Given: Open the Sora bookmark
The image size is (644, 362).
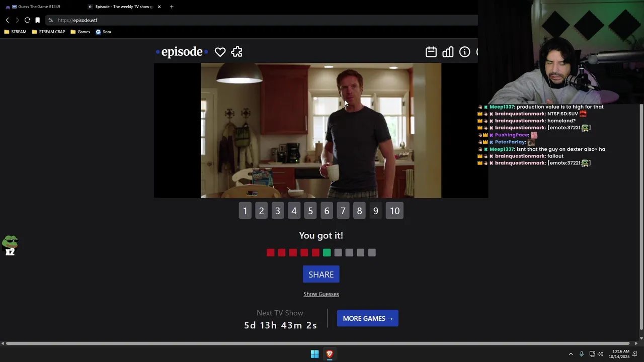Looking at the screenshot, I should coord(103,32).
